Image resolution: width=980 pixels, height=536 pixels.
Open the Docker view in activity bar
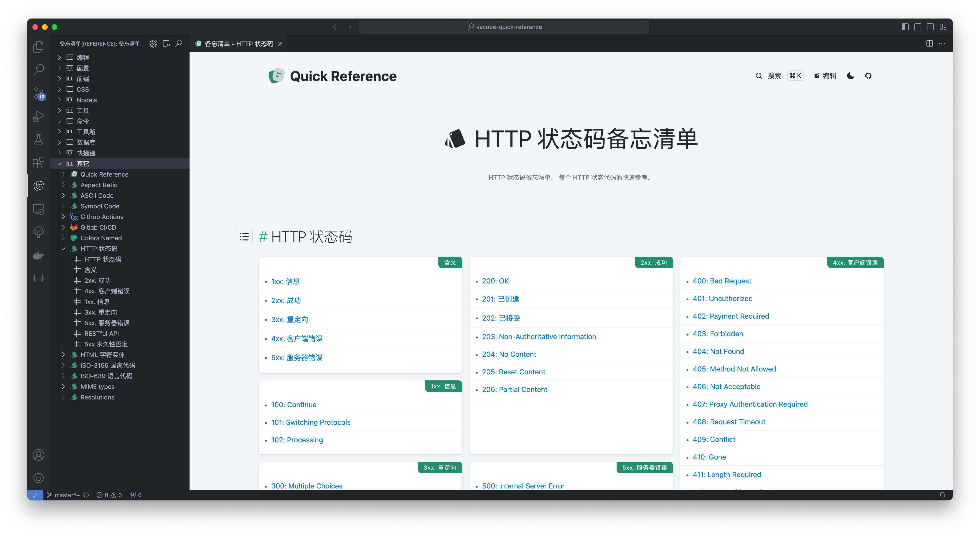coord(38,255)
